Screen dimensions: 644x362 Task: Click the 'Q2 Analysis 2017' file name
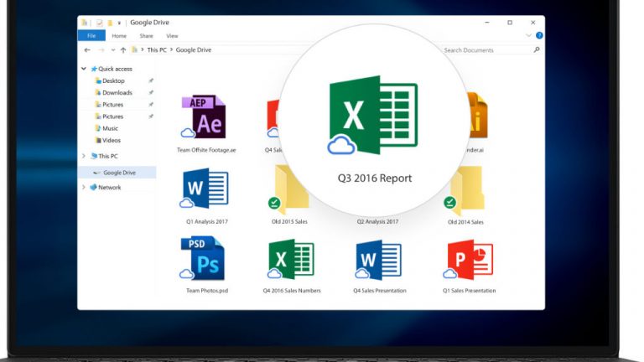377,221
